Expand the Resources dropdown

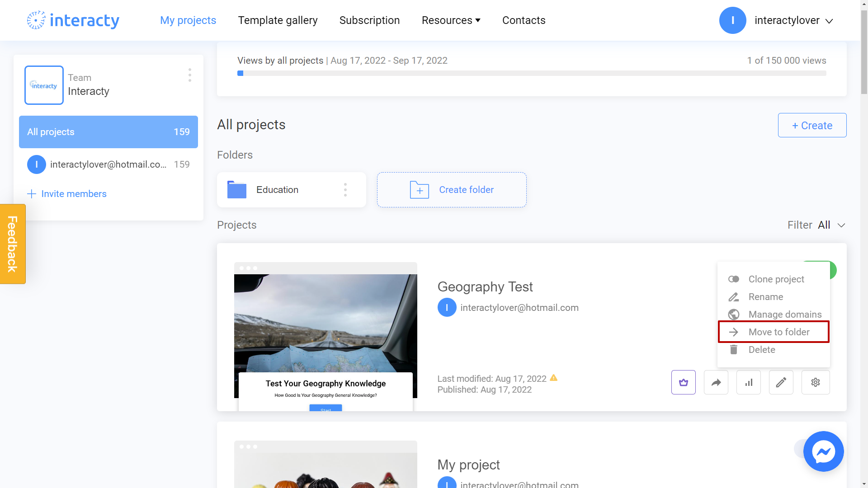(x=451, y=20)
